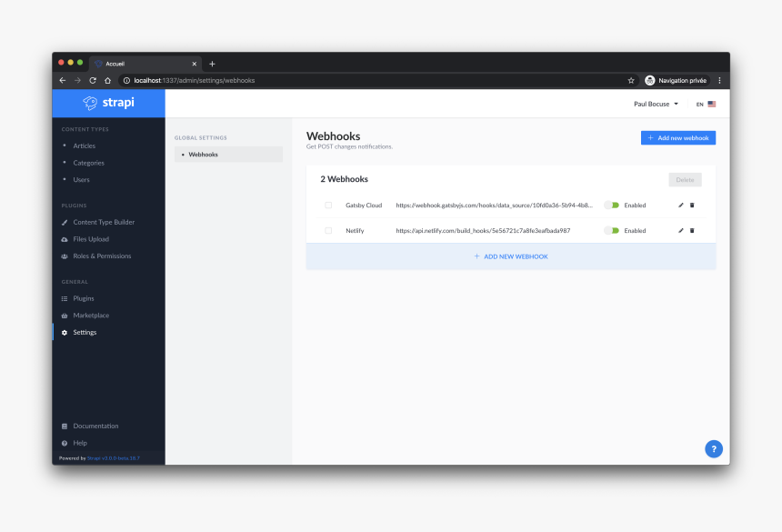Image resolution: width=782 pixels, height=532 pixels.
Task: Click the US flag language icon
Action: click(712, 105)
